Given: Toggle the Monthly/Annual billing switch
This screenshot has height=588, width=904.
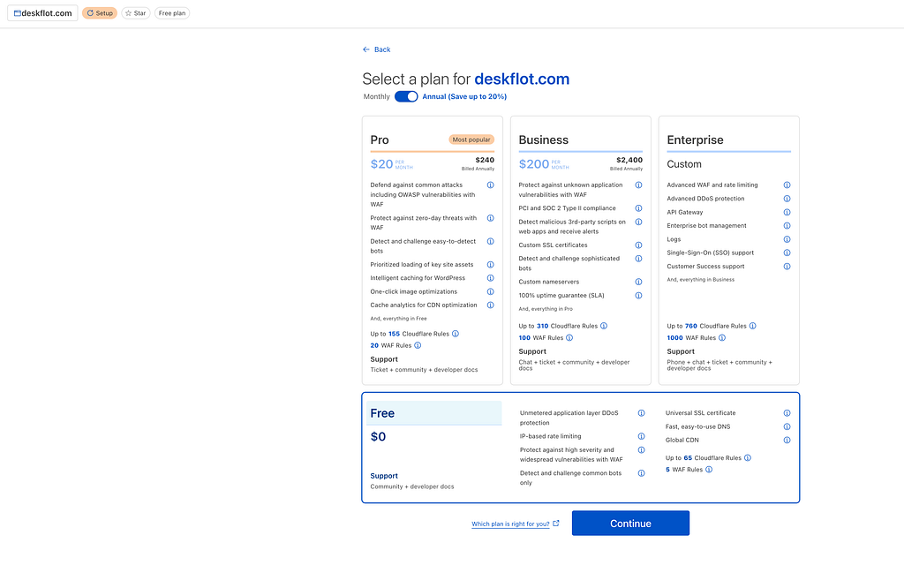Looking at the screenshot, I should (406, 96).
